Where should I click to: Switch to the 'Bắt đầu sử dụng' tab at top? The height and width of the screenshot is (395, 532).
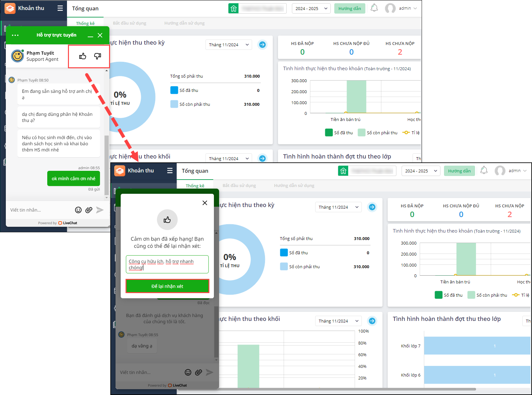[x=129, y=23]
